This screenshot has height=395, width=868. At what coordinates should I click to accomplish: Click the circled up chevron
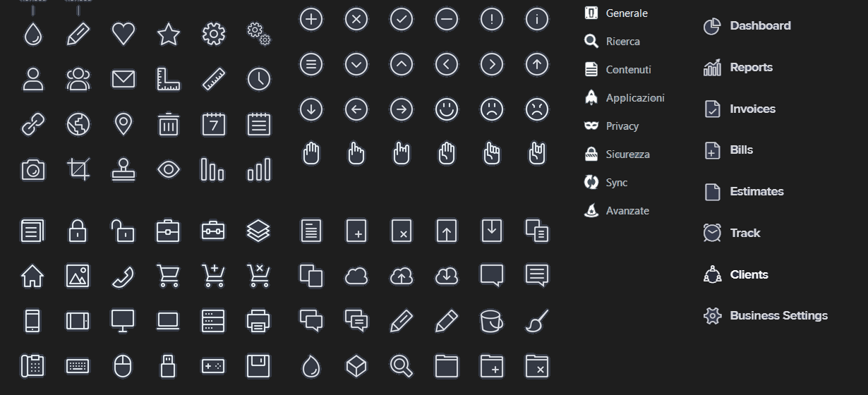click(402, 64)
